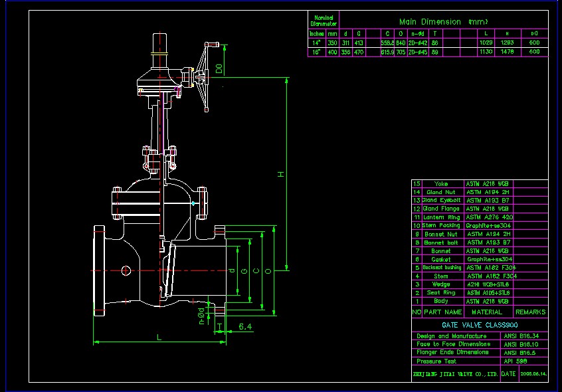Image resolution: width=562 pixels, height=392 pixels.
Task: Click the 'DATE' label in title block
Action: point(508,373)
